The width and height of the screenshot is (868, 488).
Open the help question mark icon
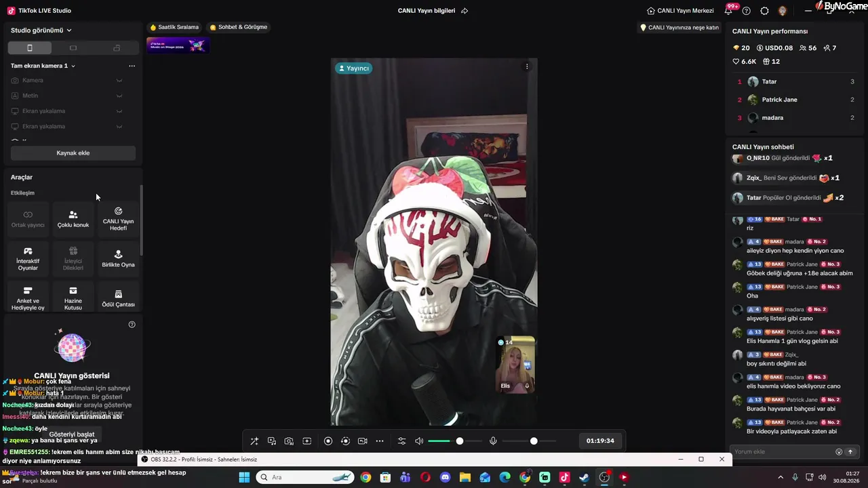click(x=747, y=11)
